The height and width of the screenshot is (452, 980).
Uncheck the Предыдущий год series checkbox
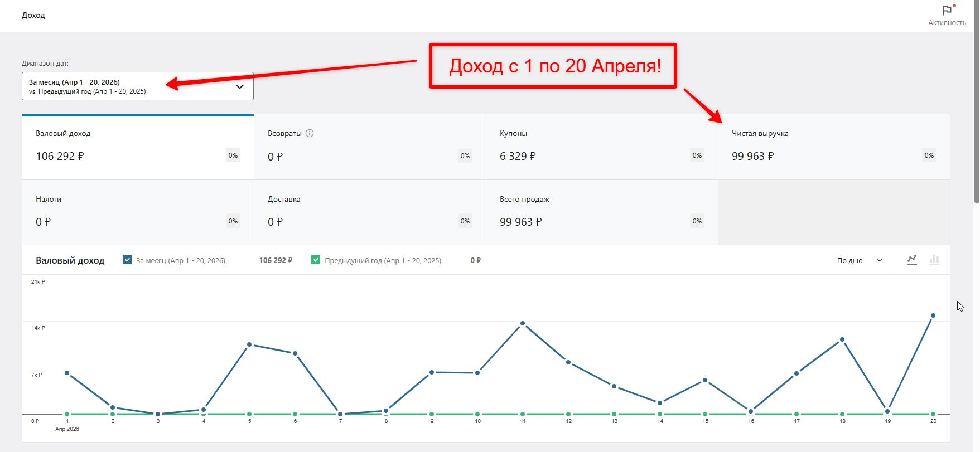pos(316,260)
